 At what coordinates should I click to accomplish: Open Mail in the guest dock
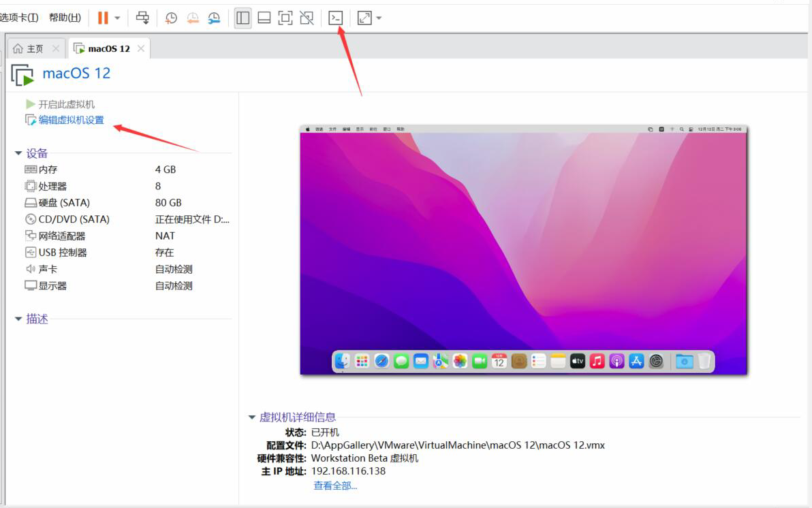point(420,362)
